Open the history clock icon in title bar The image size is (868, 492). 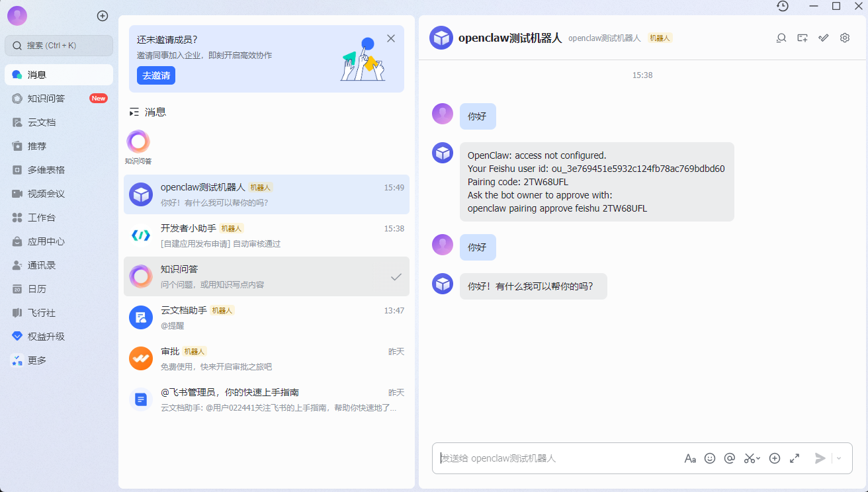tap(783, 6)
